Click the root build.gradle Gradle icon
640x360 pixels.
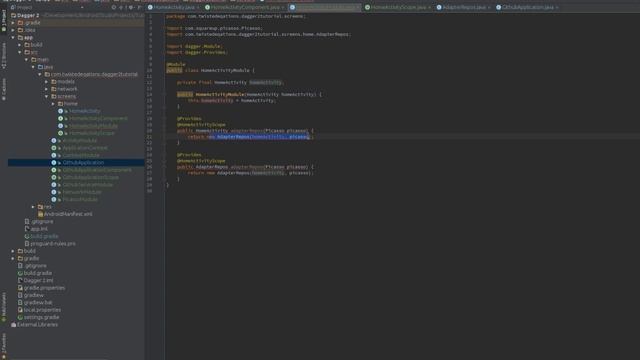tap(20, 273)
